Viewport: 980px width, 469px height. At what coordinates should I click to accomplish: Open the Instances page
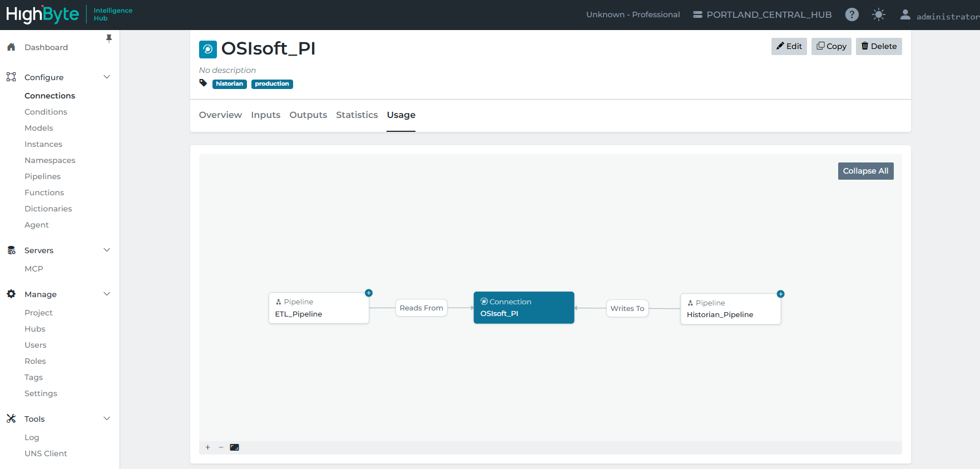43,144
